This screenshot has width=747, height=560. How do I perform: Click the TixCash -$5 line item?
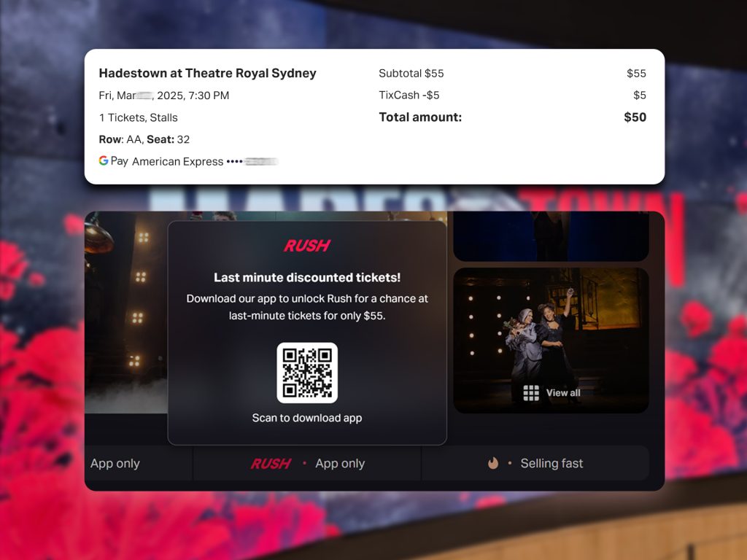point(512,96)
